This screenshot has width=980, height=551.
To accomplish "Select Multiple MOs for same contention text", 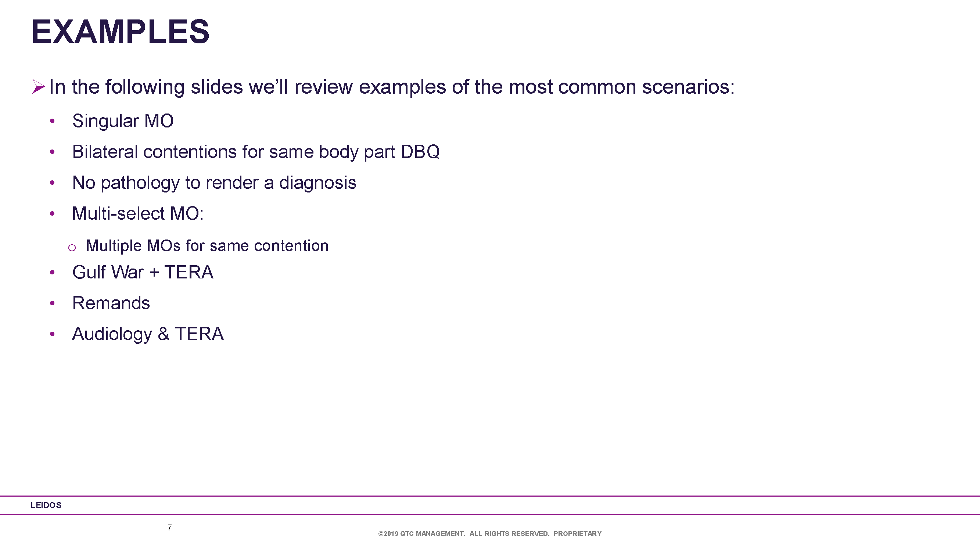I will 207,246.
